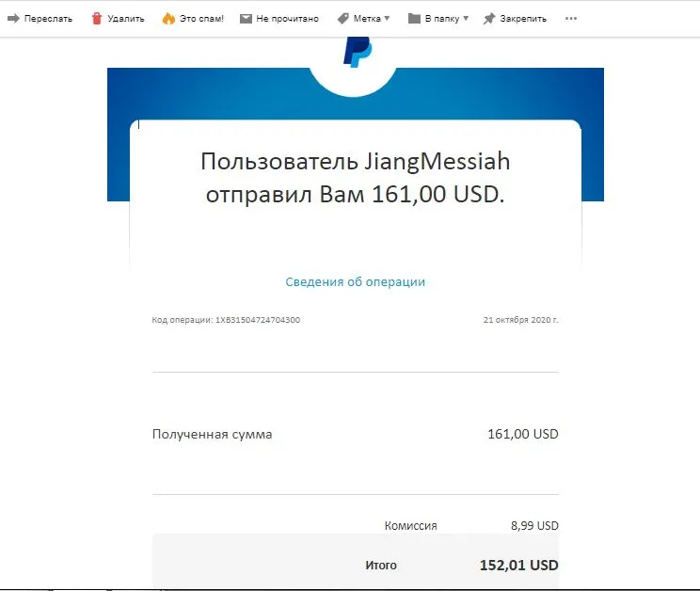Click the folder icon in toolbar
The height and width of the screenshot is (591, 700).
coord(414,18)
